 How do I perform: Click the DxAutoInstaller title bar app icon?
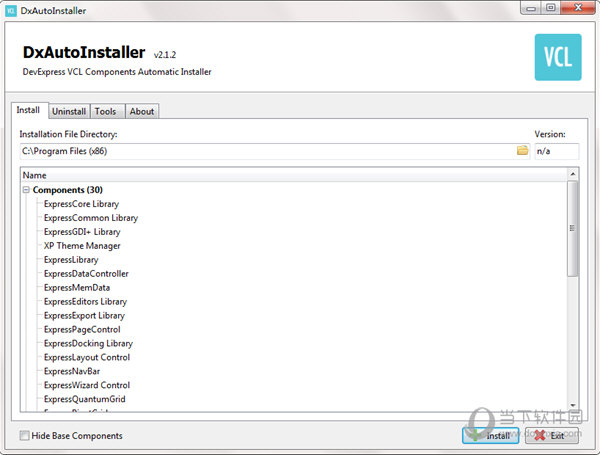click(x=11, y=10)
